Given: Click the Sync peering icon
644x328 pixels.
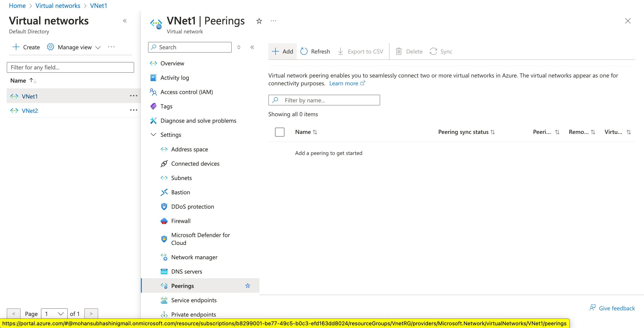Looking at the screenshot, I should [433, 51].
